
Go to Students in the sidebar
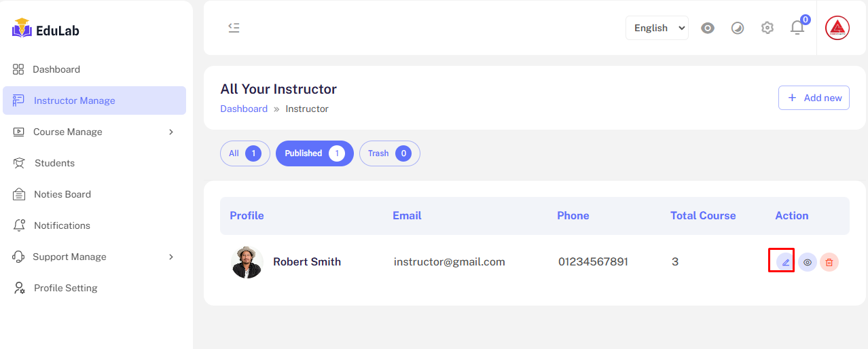[54, 163]
